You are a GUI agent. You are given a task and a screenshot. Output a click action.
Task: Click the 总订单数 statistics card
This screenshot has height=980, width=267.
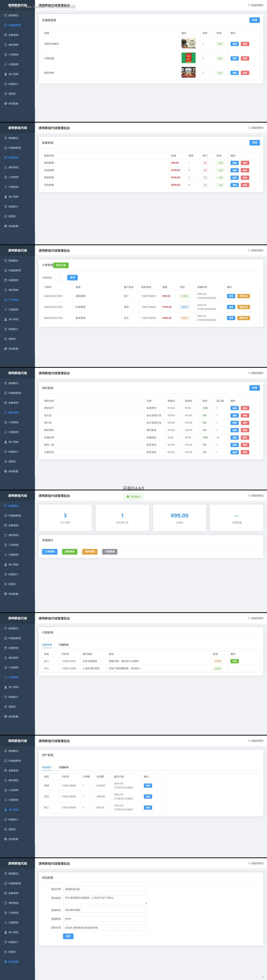click(x=65, y=518)
